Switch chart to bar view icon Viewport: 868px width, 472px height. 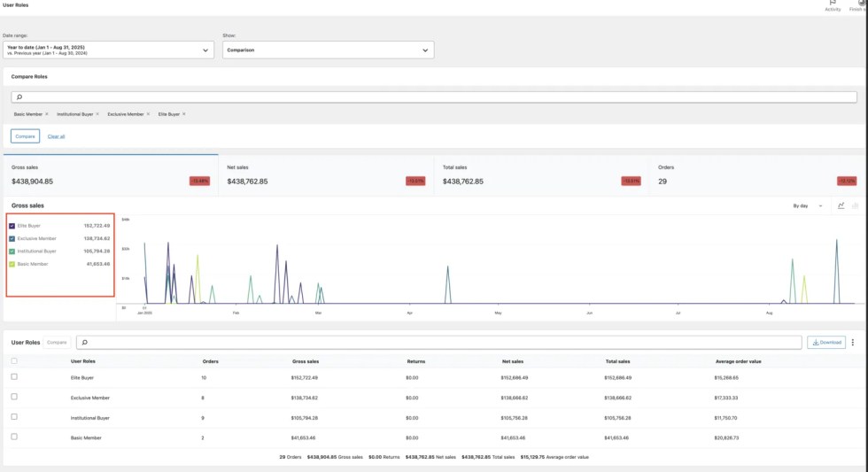point(855,205)
